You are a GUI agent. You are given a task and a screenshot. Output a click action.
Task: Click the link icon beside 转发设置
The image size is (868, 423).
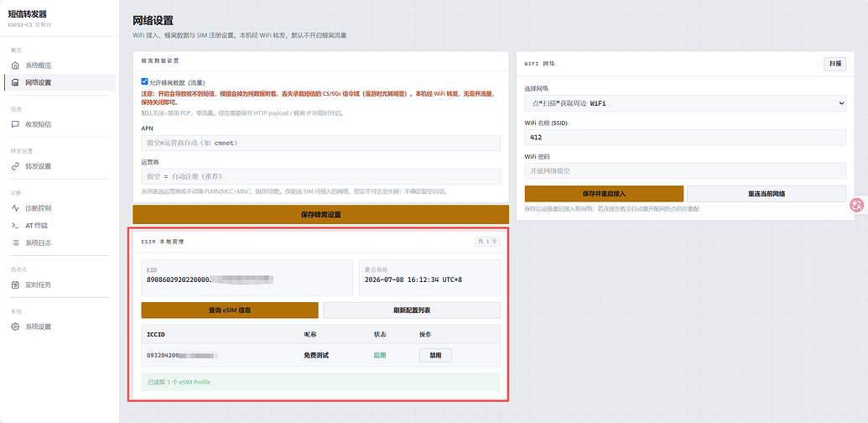15,166
